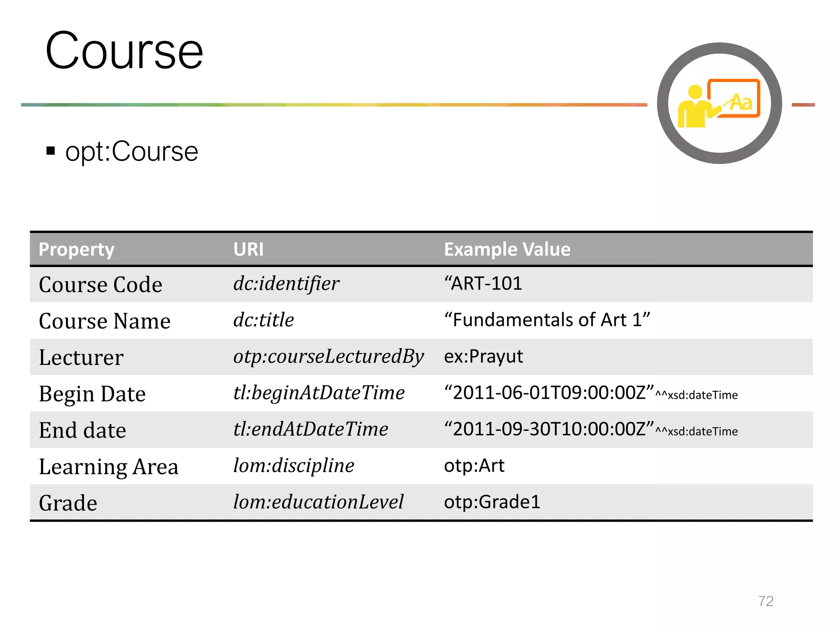The width and height of the screenshot is (840, 630).
Task: Select the 'Grade' property cell
Action: (68, 503)
